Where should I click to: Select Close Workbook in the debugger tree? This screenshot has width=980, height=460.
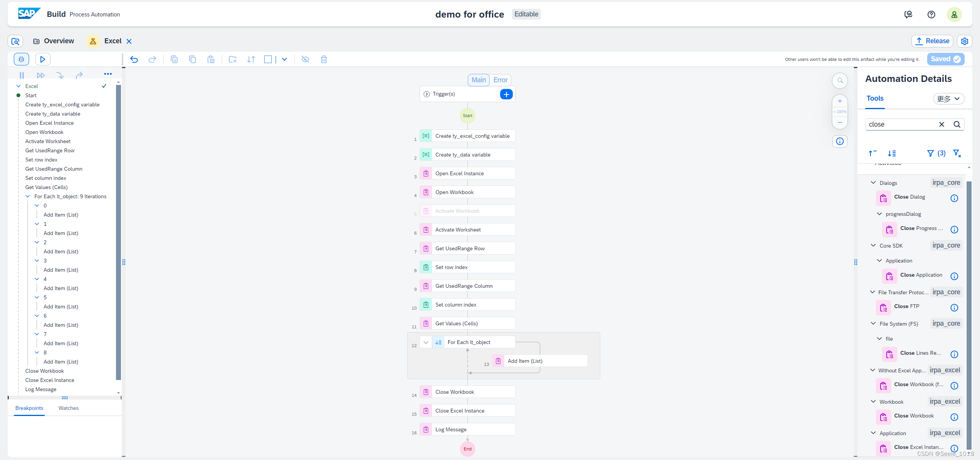[44, 371]
